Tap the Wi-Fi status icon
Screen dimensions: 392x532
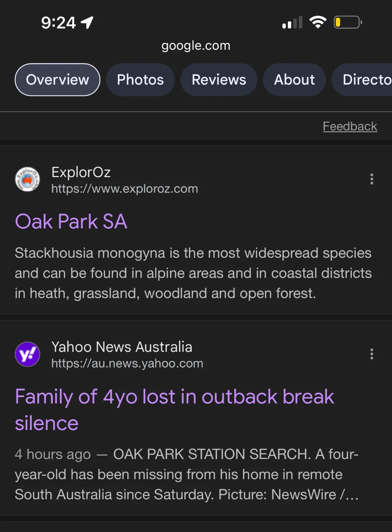(x=318, y=22)
